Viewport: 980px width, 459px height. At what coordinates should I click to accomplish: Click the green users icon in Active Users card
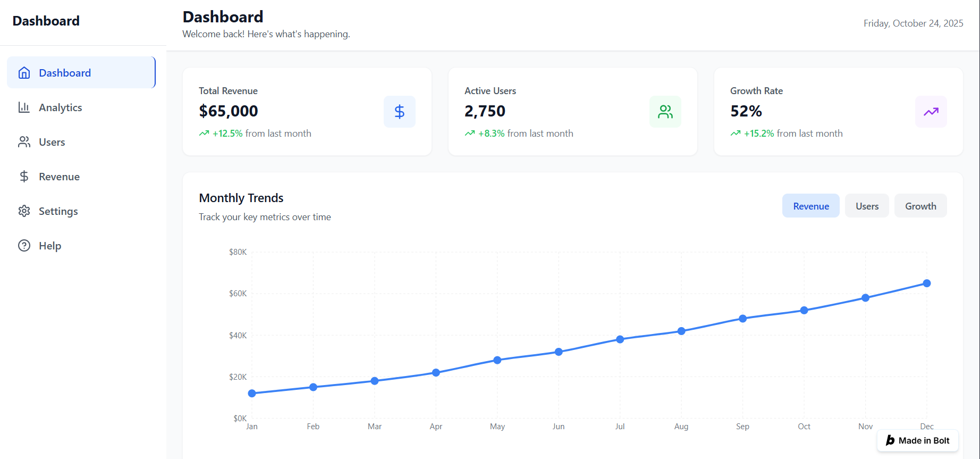(x=665, y=112)
